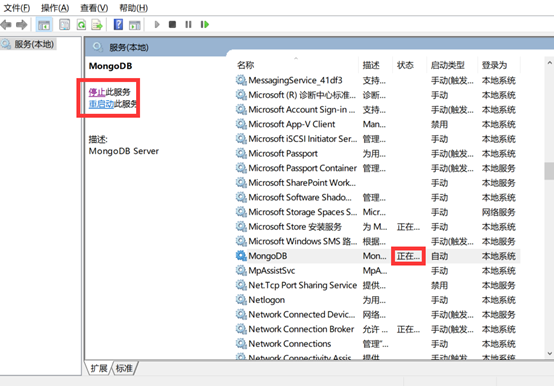This screenshot has height=386, width=554.
Task: Click the gear icon beside Net.Tcp Port Sharing Service
Action: pyautogui.click(x=241, y=285)
